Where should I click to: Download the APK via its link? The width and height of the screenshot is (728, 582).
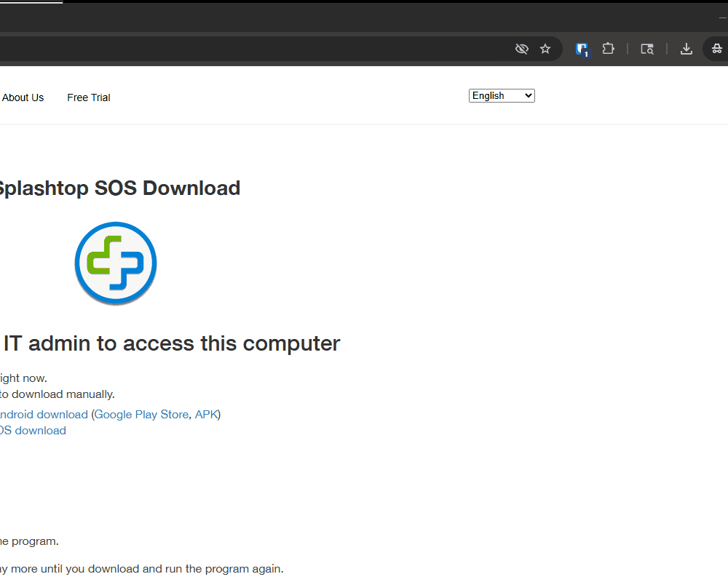(x=206, y=415)
